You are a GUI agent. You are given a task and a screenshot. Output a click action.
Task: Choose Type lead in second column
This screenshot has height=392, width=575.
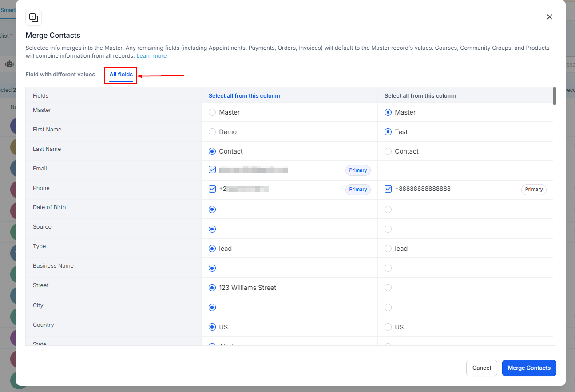(x=388, y=249)
